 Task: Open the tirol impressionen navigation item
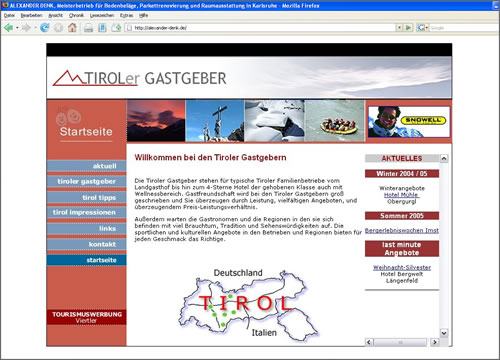click(x=87, y=212)
